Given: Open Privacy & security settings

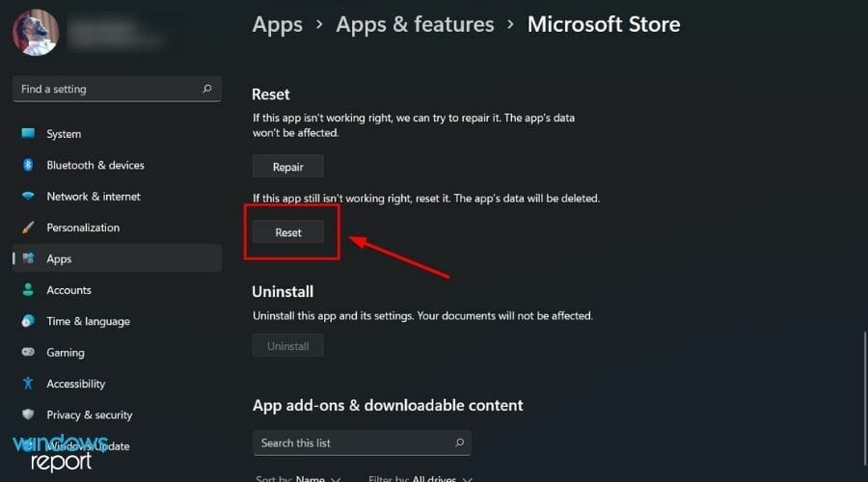Looking at the screenshot, I should (117, 415).
